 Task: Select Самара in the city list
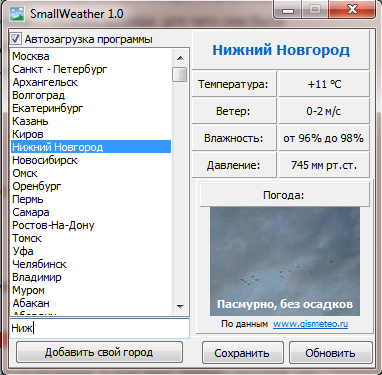(x=91, y=212)
